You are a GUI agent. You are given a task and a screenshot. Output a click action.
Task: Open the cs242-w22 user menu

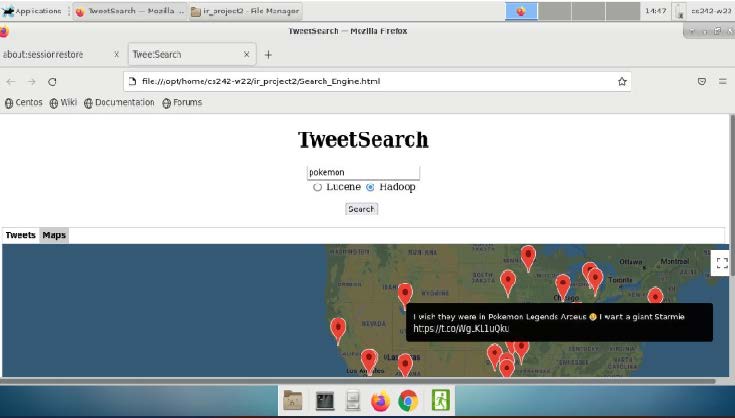[711, 11]
